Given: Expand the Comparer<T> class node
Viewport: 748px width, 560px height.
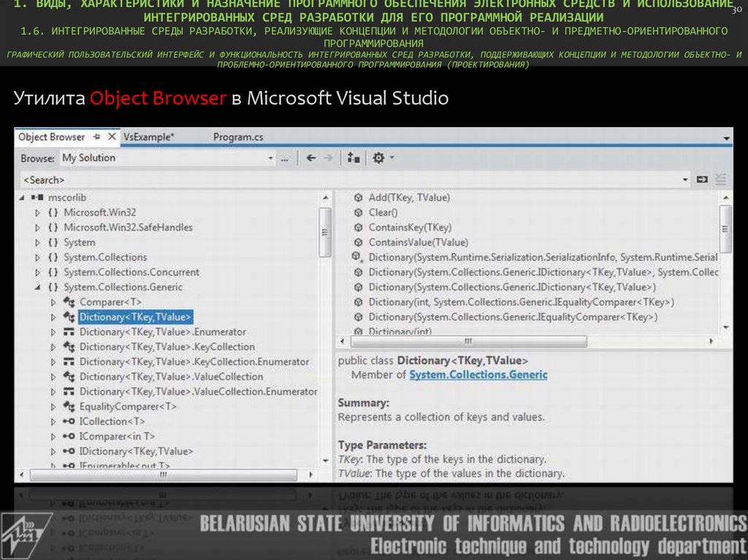Looking at the screenshot, I should pyautogui.click(x=53, y=302).
